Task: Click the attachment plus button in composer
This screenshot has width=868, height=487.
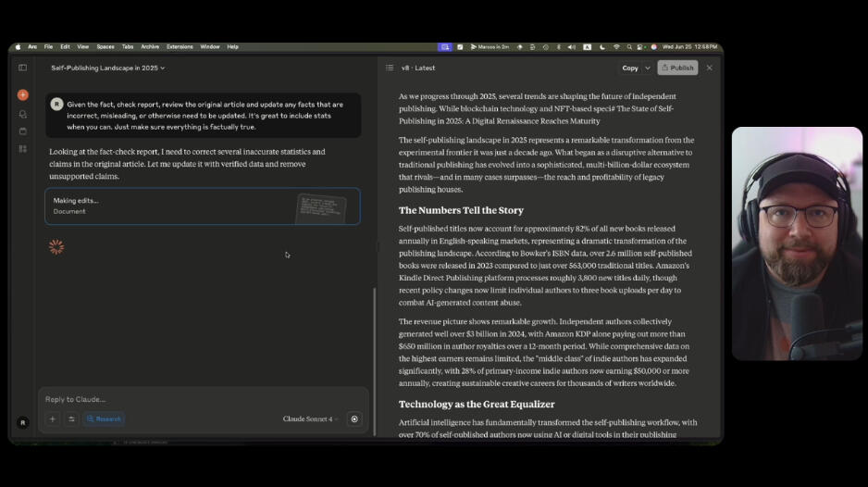Action: 53,418
